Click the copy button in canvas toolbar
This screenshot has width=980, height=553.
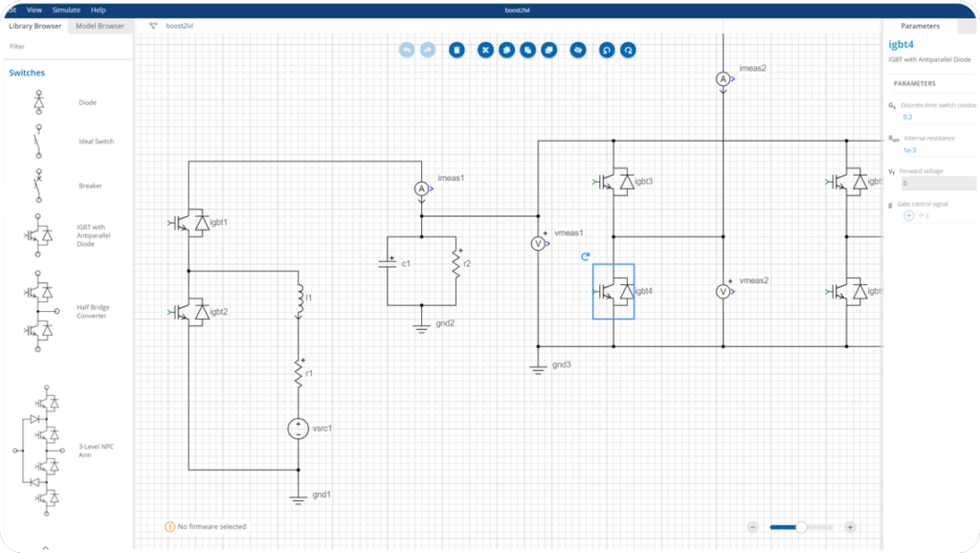(507, 50)
